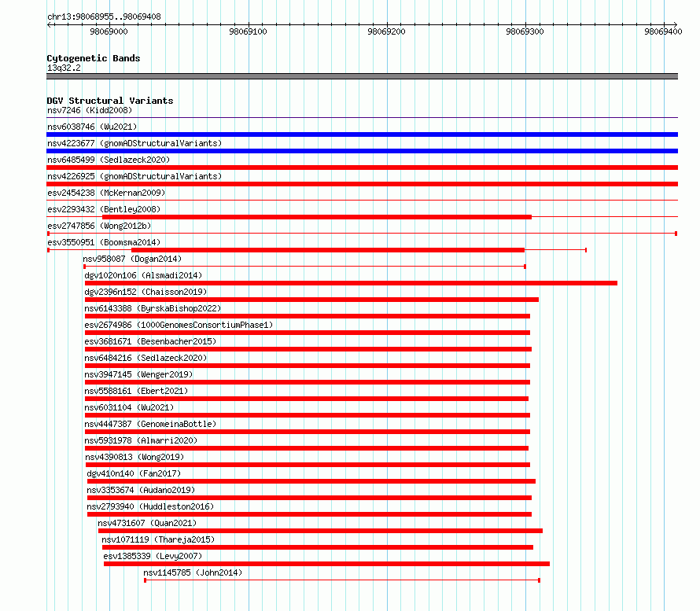Open the dgv1020n106 (Alsmadi2014) label
The width and height of the screenshot is (700, 611).
pyautogui.click(x=143, y=275)
